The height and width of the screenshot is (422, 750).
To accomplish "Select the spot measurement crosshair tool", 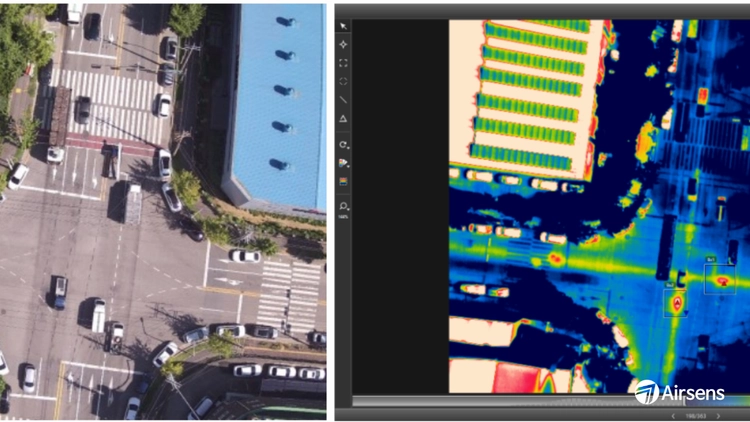I will pyautogui.click(x=343, y=44).
